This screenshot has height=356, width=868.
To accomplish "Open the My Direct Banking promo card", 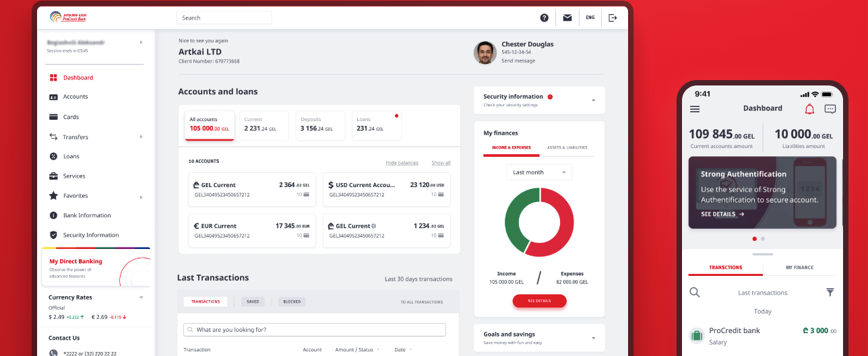I will 96,268.
